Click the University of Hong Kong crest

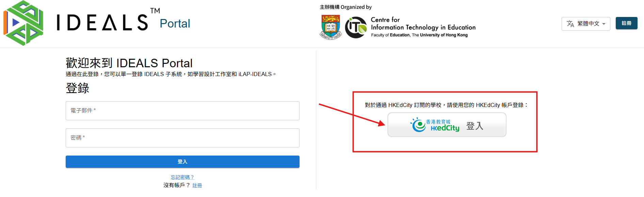click(x=331, y=27)
